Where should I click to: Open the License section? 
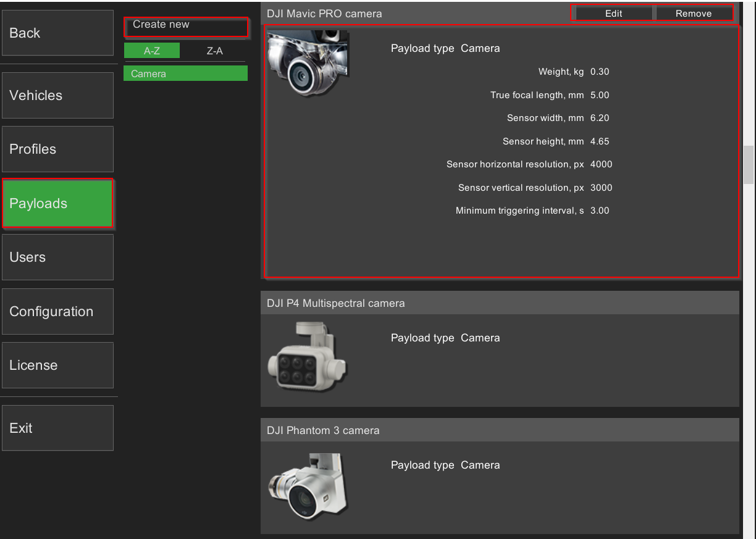[x=57, y=365]
